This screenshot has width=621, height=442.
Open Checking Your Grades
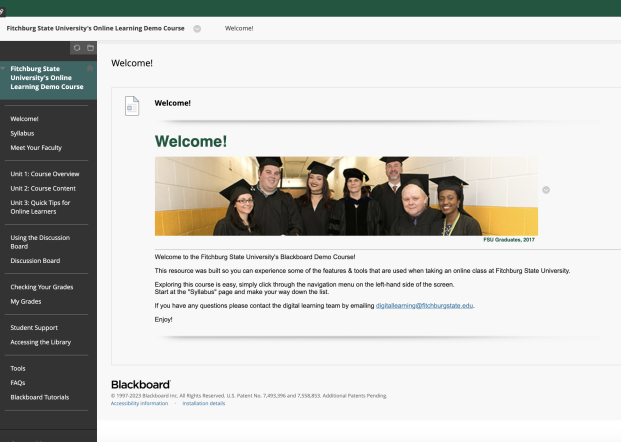coord(42,287)
